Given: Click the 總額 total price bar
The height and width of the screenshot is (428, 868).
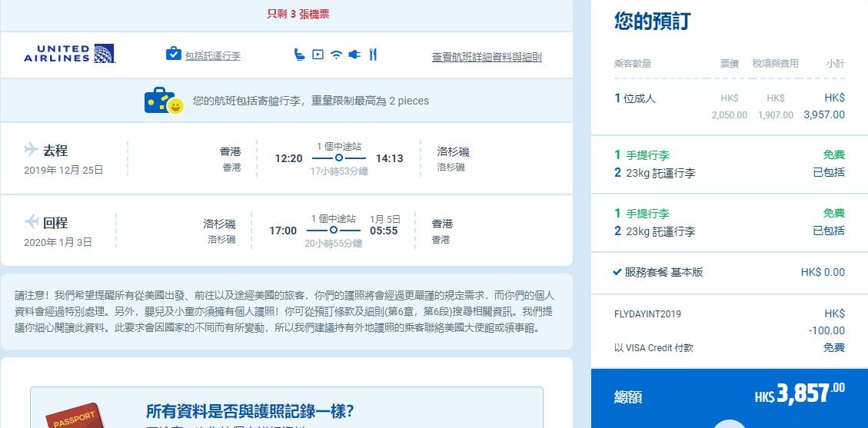Looking at the screenshot, I should pyautogui.click(x=730, y=398).
